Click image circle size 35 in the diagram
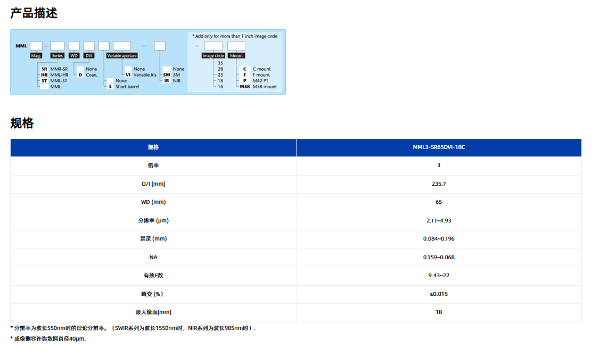This screenshot has width=608, height=364. (x=220, y=63)
